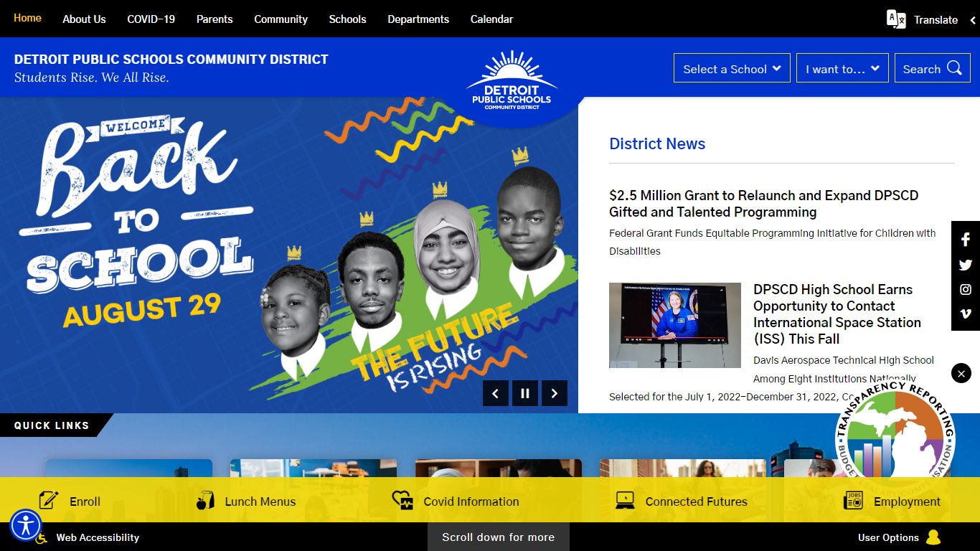Open the Schools menu
The width and height of the screenshot is (980, 551).
pos(347,19)
